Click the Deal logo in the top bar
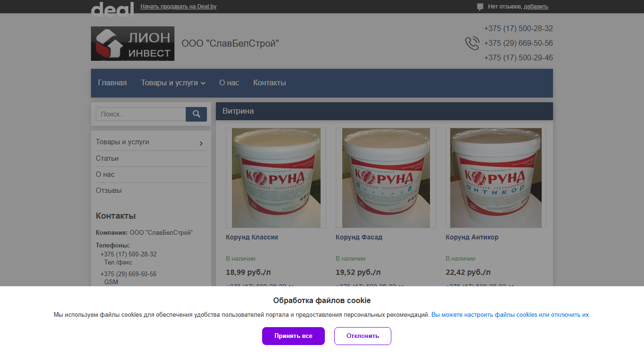 112,8
